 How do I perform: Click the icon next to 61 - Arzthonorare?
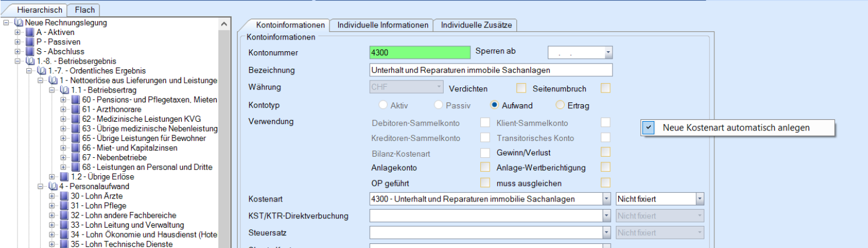pyautogui.click(x=76, y=109)
